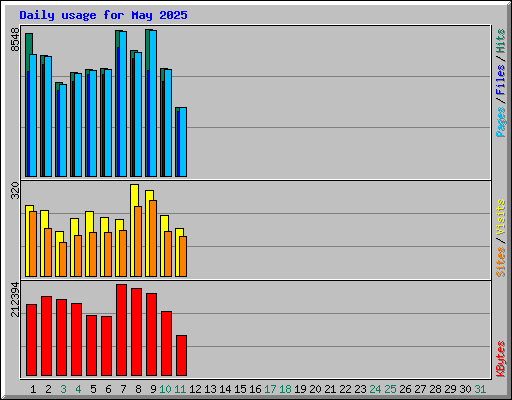Click day 11 on the x-axis
Image resolution: width=512 pixels, height=400 pixels.
tap(180, 389)
